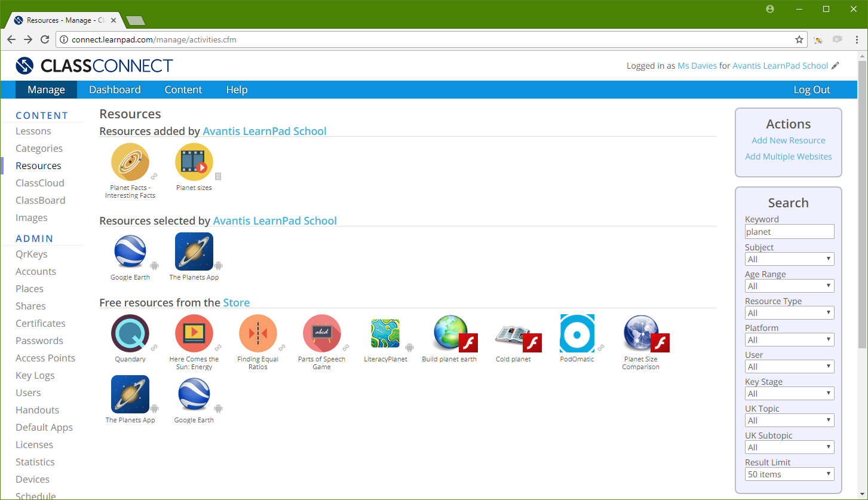This screenshot has width=868, height=500.
Task: Open the Parts of Speech Game icon
Action: click(321, 333)
